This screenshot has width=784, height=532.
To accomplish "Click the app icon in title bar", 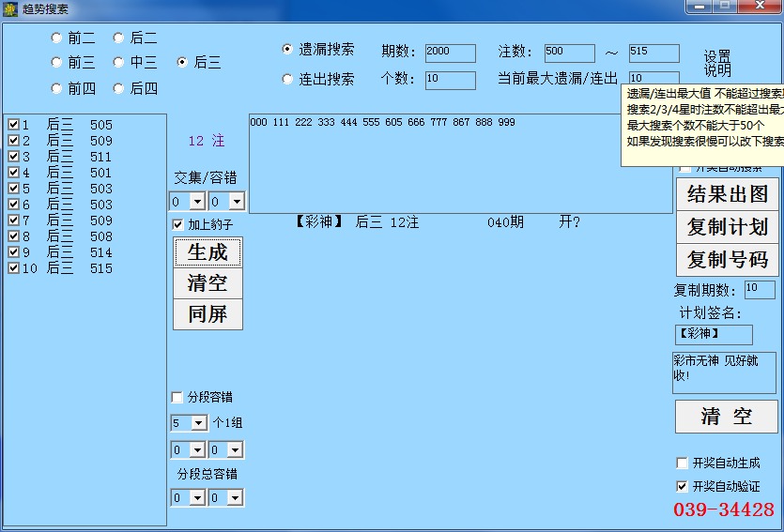I will (x=10, y=8).
